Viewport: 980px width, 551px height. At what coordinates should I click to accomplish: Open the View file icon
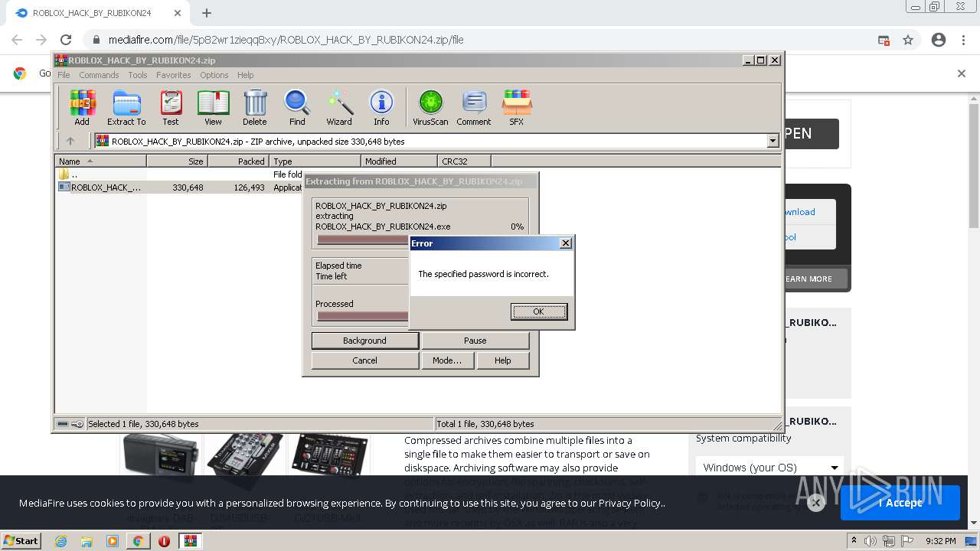coord(213,108)
